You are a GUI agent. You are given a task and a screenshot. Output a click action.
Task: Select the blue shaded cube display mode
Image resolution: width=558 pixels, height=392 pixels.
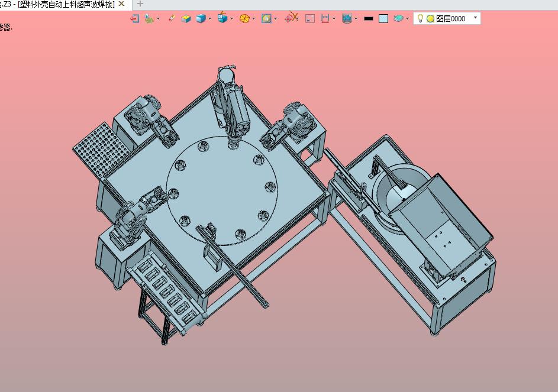coord(201,18)
